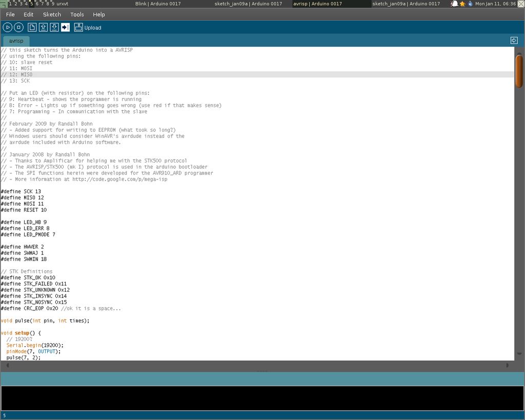Click the line '#define SCK 13'
Viewport: 525px width, 420px height.
21,192
